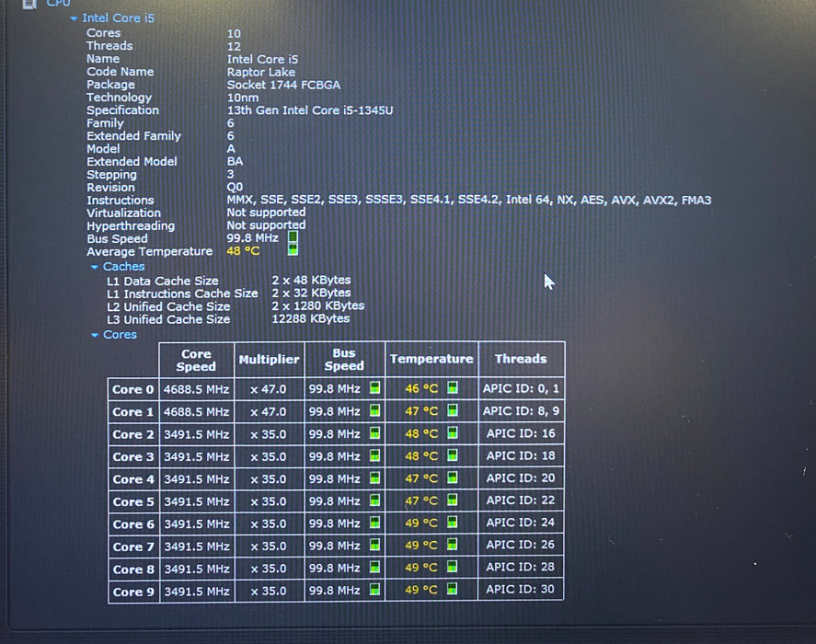Click Core 3 bus speed indicator icon
Screen dimensions: 816x644
click(x=374, y=455)
